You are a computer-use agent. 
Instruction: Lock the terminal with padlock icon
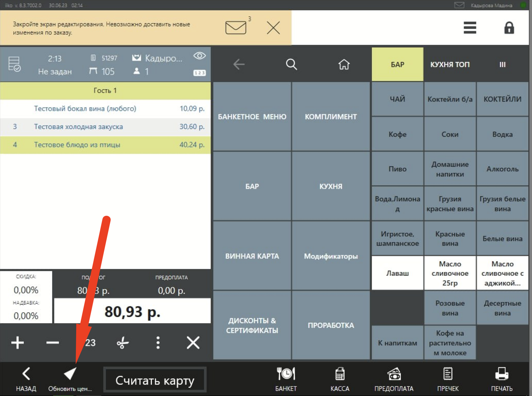click(x=509, y=28)
